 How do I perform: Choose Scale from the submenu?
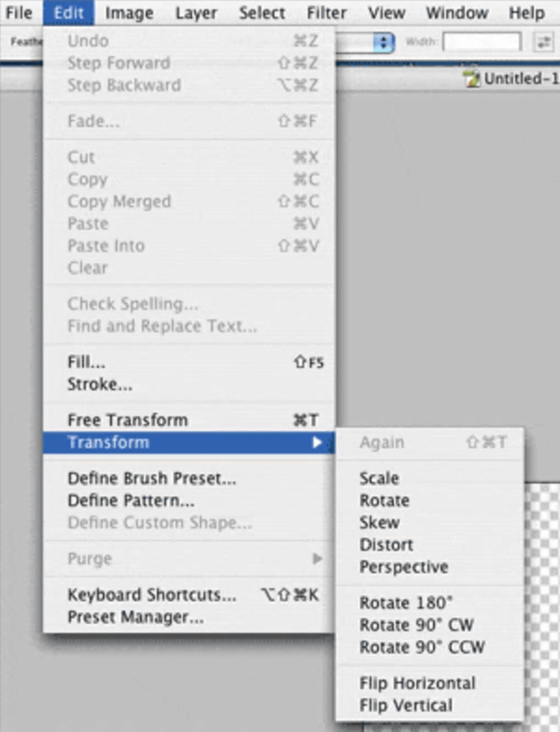pos(379,478)
